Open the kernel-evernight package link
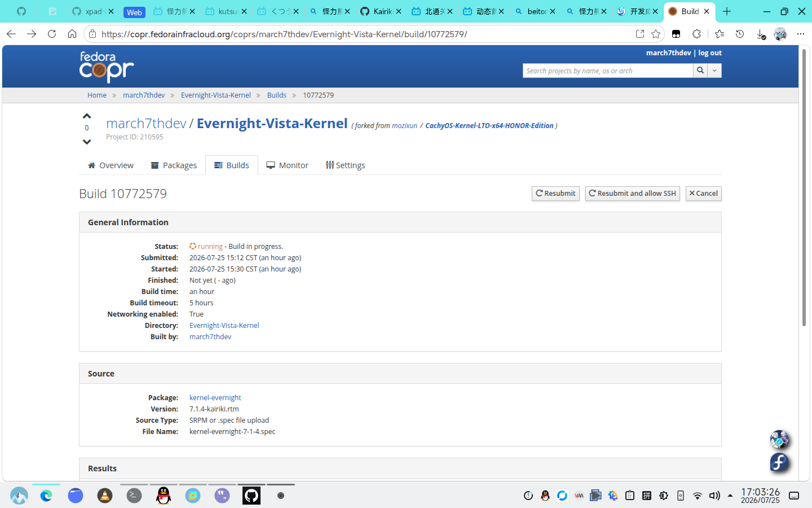Image resolution: width=812 pixels, height=508 pixels. point(215,398)
